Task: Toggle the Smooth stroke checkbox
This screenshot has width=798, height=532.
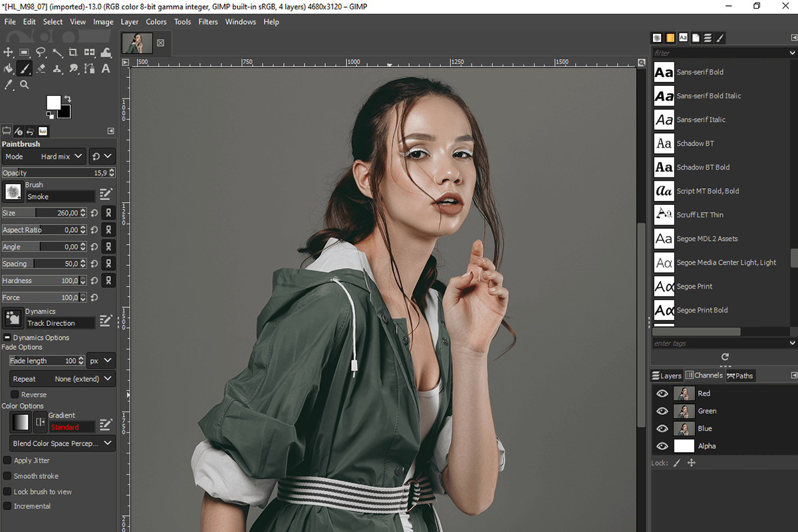Action: point(7,476)
